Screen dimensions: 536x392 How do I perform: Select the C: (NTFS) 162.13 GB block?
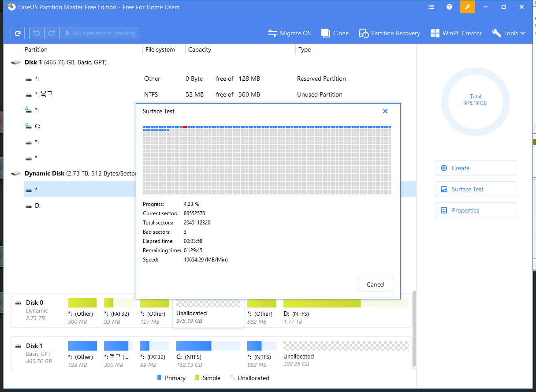208,355
